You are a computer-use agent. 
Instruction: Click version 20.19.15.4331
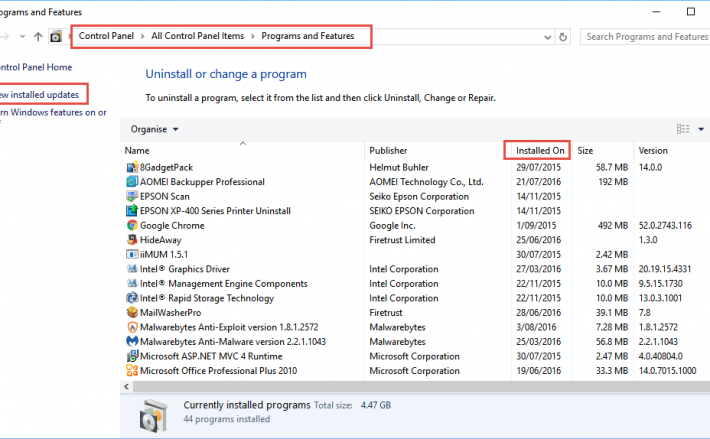pos(665,269)
